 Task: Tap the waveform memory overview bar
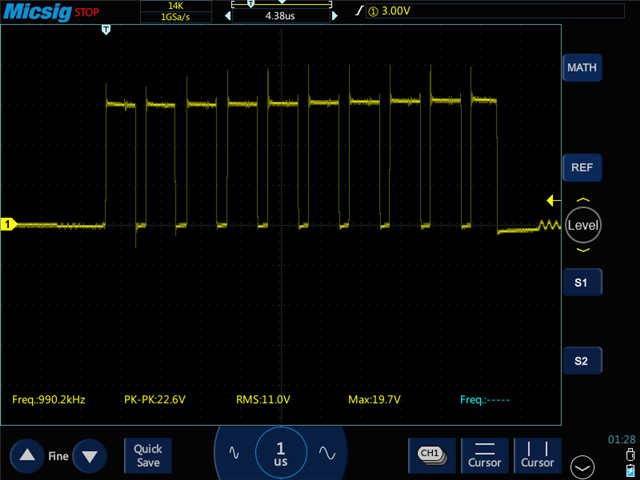pyautogui.click(x=281, y=4)
